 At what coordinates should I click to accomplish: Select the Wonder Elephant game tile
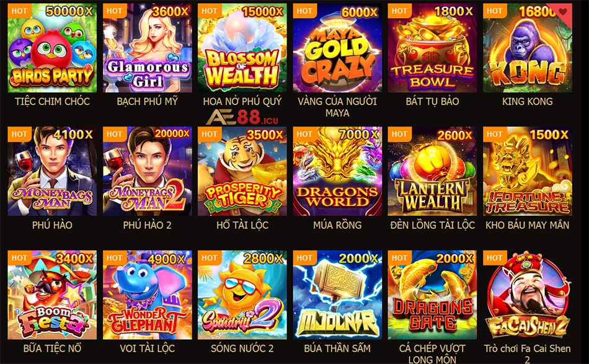[x=148, y=295]
